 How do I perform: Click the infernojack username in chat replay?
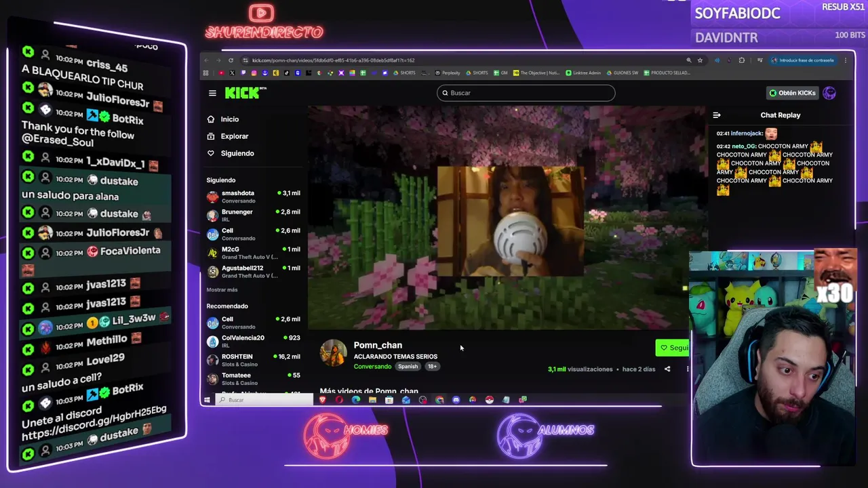747,134
